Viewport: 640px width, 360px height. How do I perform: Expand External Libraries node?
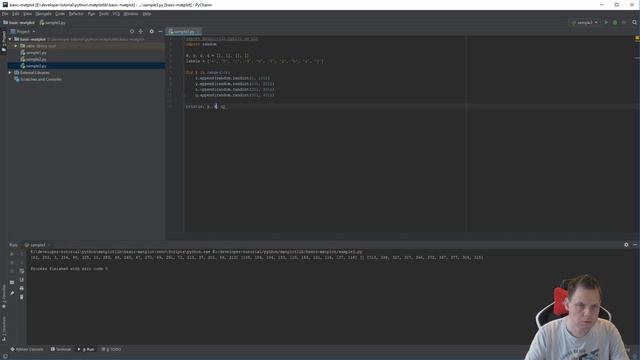coord(10,73)
